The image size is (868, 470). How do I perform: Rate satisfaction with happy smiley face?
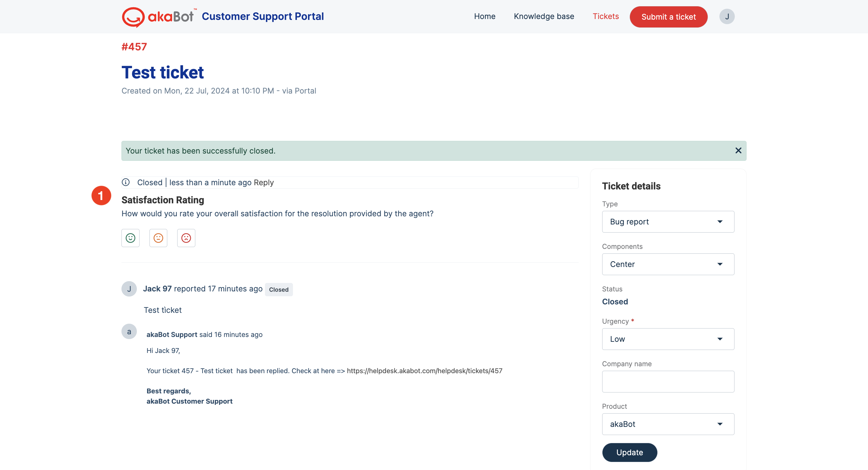click(131, 238)
